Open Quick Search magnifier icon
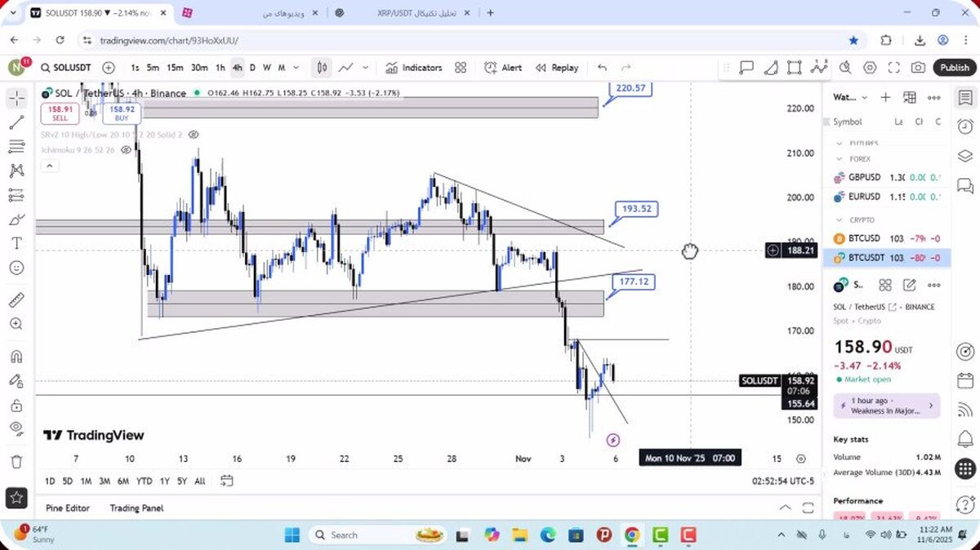The width and height of the screenshot is (980, 550). [x=845, y=68]
